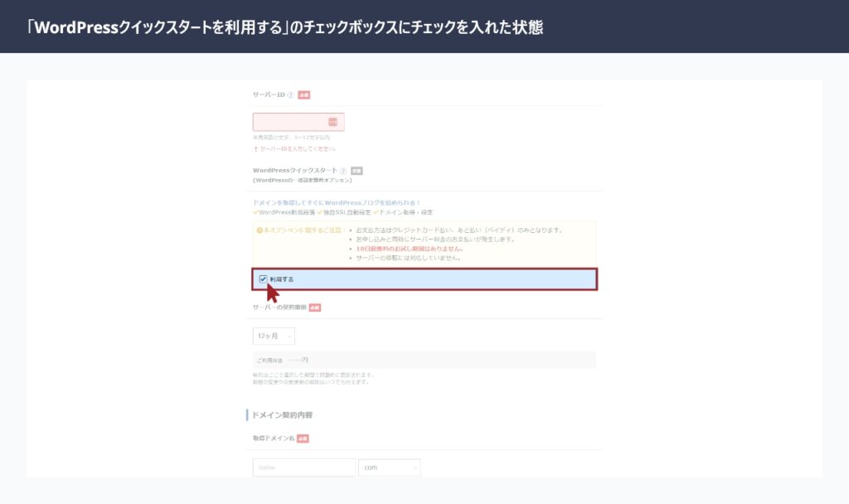Image resolution: width=849 pixels, height=504 pixels.
Task: Click the サーバーの契約期間 label
Action: pos(279,307)
